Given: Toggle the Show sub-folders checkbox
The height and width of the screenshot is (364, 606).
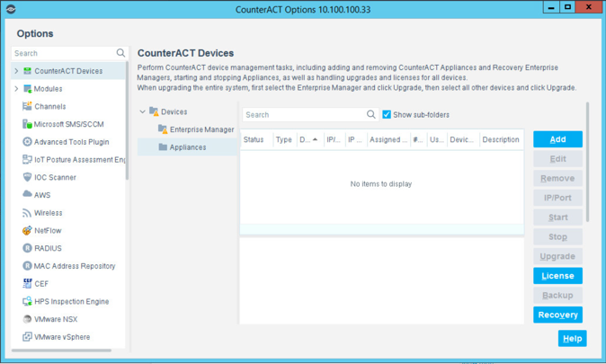Looking at the screenshot, I should (387, 114).
